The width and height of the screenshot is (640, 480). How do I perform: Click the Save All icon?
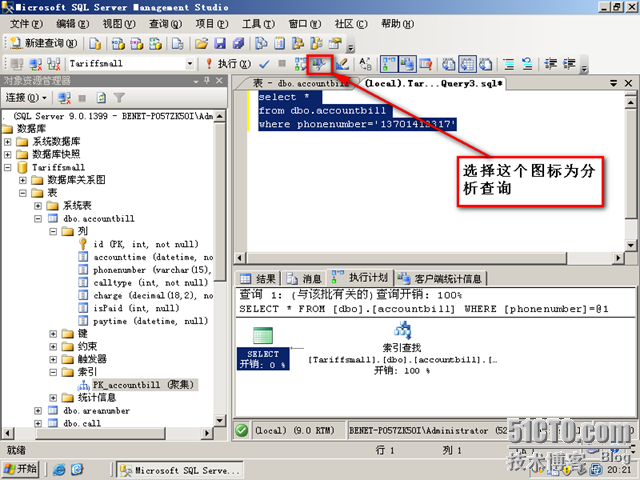(238, 43)
